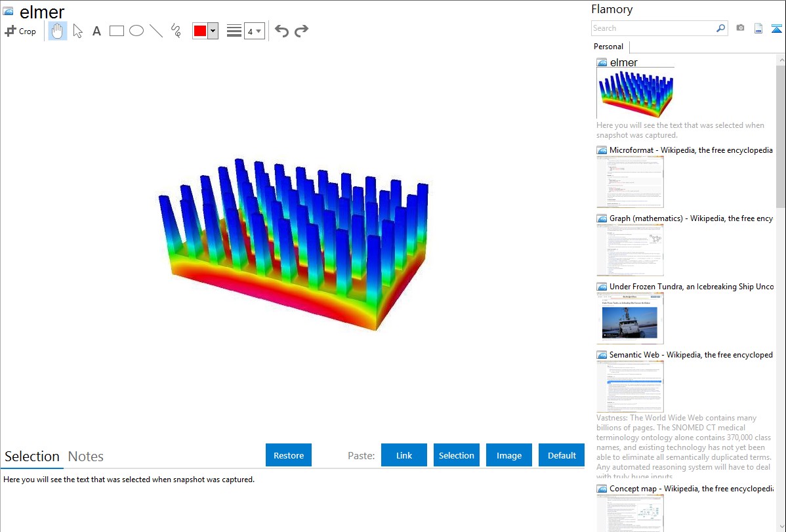Click the page document icon in Flamory
The width and height of the screenshot is (786, 532).
(758, 29)
